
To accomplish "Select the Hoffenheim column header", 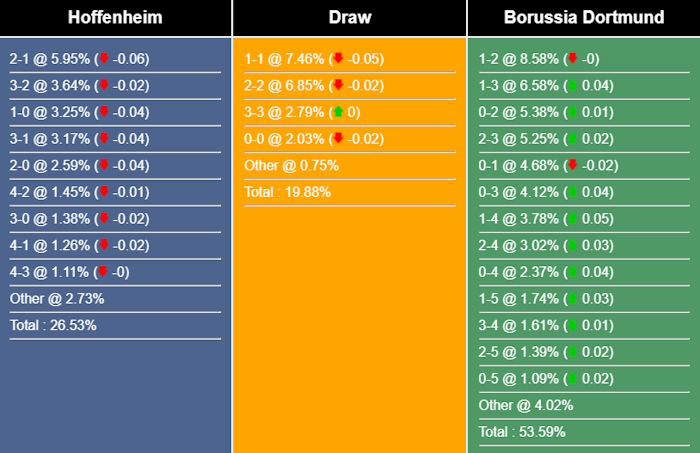I will pyautogui.click(x=115, y=18).
